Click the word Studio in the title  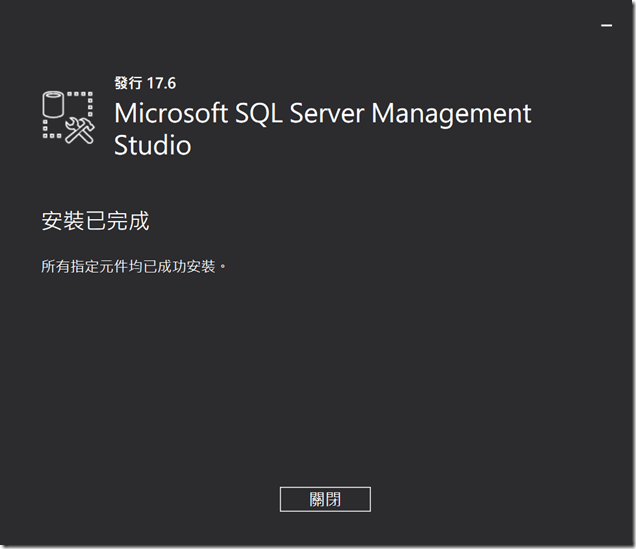pos(153,145)
